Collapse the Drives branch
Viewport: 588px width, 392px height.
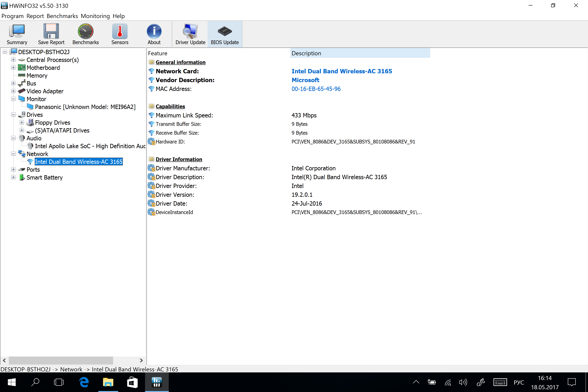tap(13, 115)
